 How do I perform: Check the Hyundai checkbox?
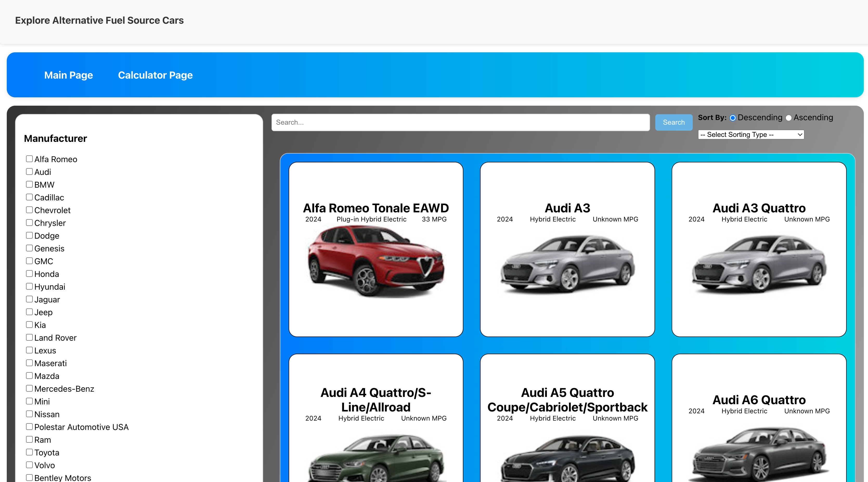coord(29,286)
